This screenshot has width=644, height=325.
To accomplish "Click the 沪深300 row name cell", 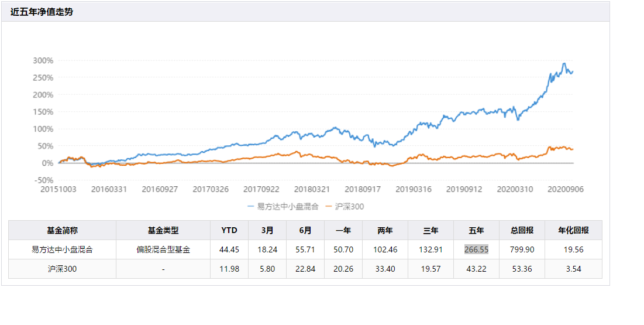I will [62, 269].
